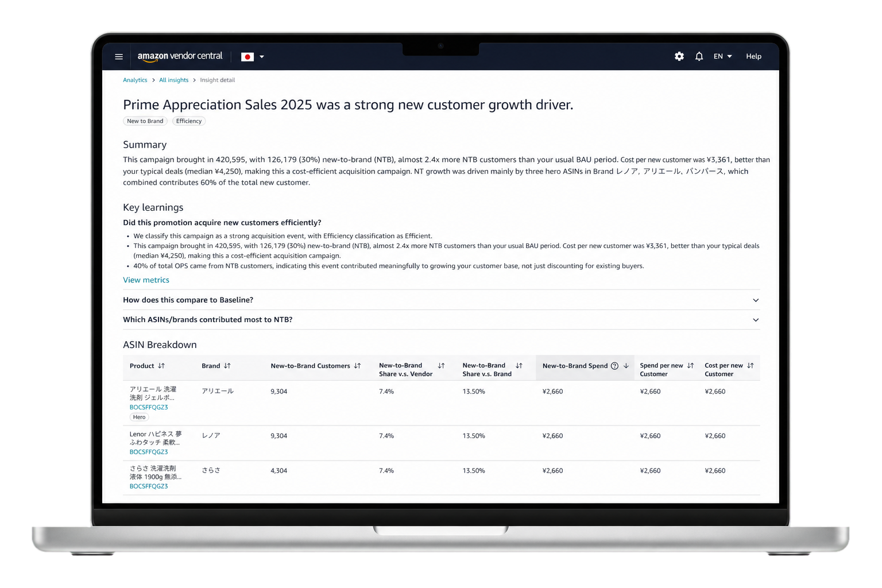Screen dimensions: 882x588
Task: Click the ASIN Breakdown heading
Action: point(160,345)
